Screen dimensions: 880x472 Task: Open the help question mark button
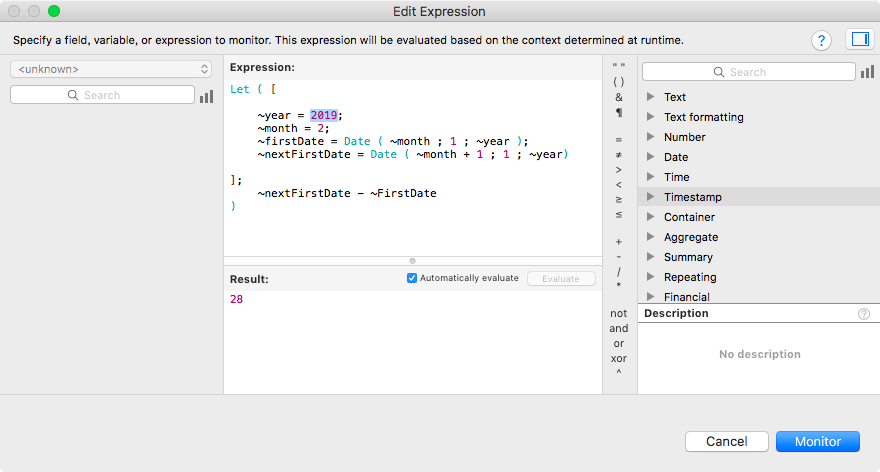pos(821,40)
